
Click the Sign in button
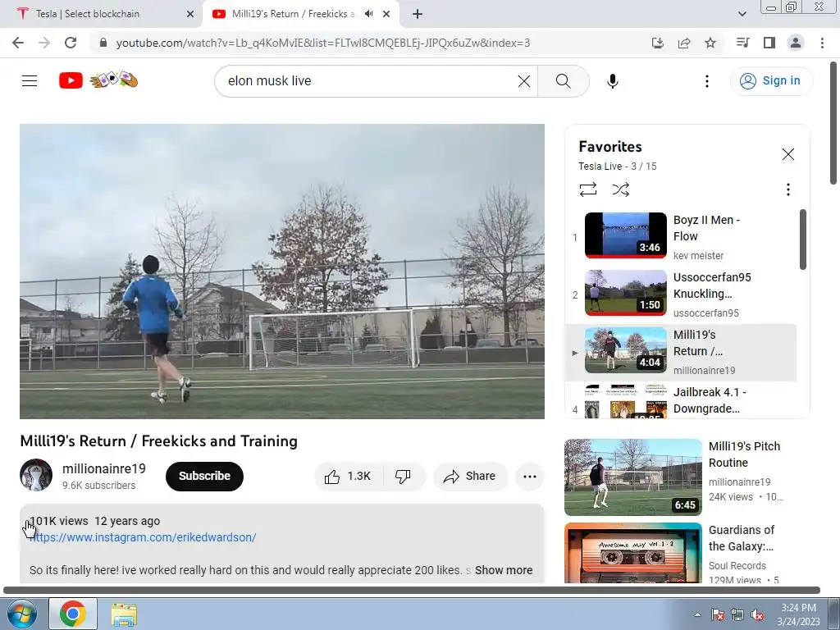click(771, 81)
